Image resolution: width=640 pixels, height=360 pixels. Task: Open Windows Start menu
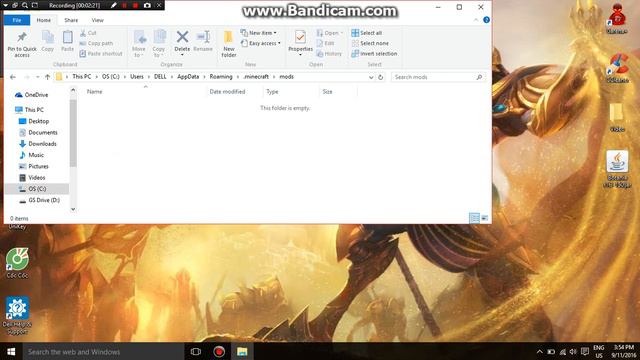[11, 351]
